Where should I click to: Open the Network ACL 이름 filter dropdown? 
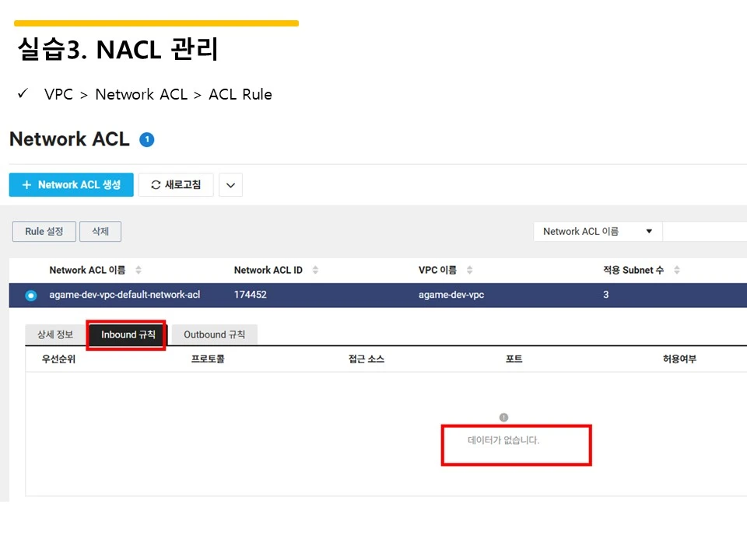tap(598, 232)
